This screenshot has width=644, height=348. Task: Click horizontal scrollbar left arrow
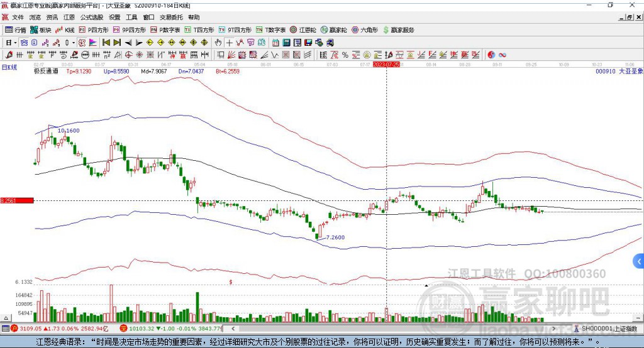tap(233, 329)
